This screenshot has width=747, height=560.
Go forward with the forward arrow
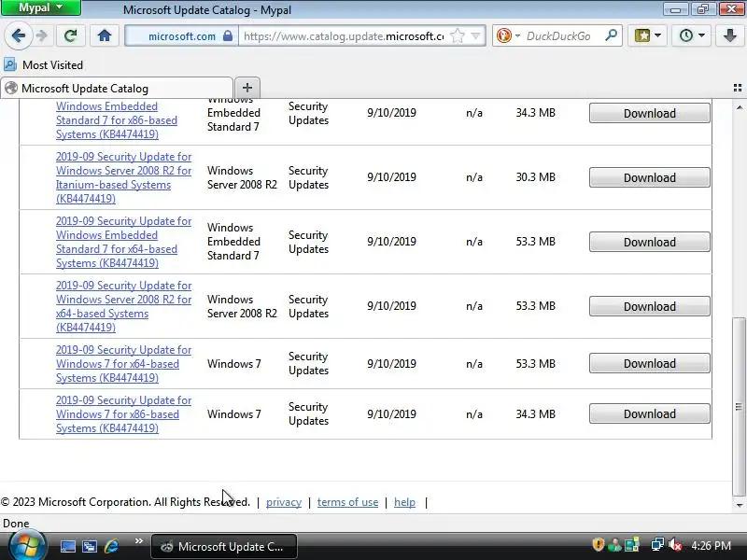tap(42, 35)
